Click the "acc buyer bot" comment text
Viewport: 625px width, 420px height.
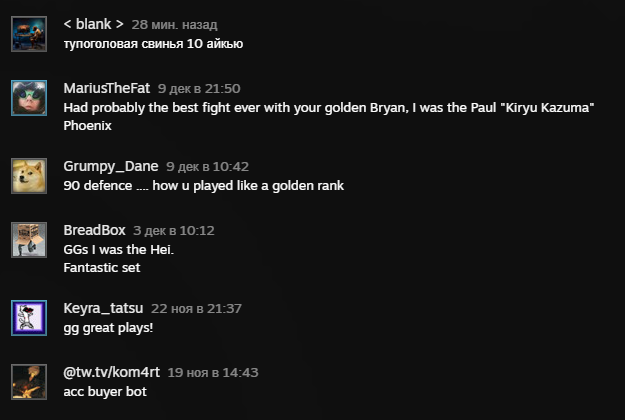coord(104,392)
